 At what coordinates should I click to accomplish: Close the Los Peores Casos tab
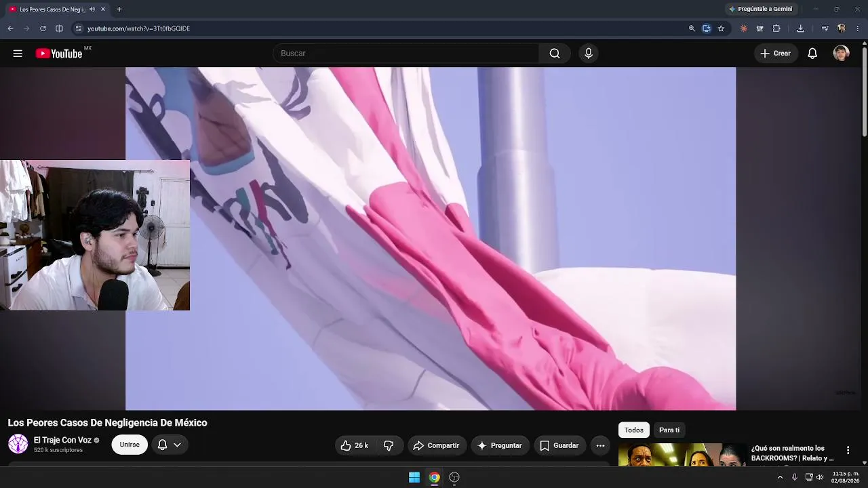click(103, 9)
